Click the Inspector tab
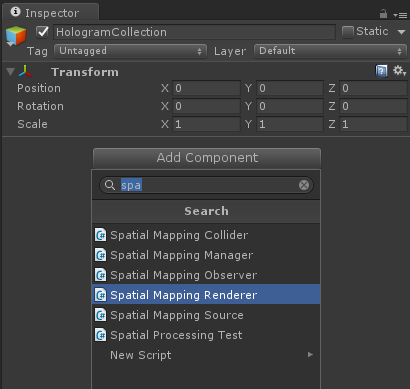410x389 pixels. (51, 12)
